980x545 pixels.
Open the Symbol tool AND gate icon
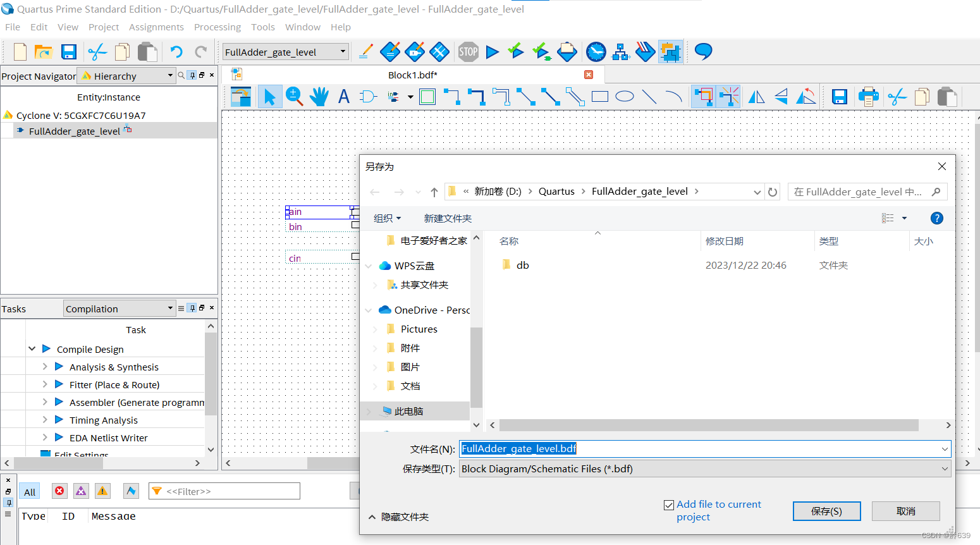pos(368,97)
